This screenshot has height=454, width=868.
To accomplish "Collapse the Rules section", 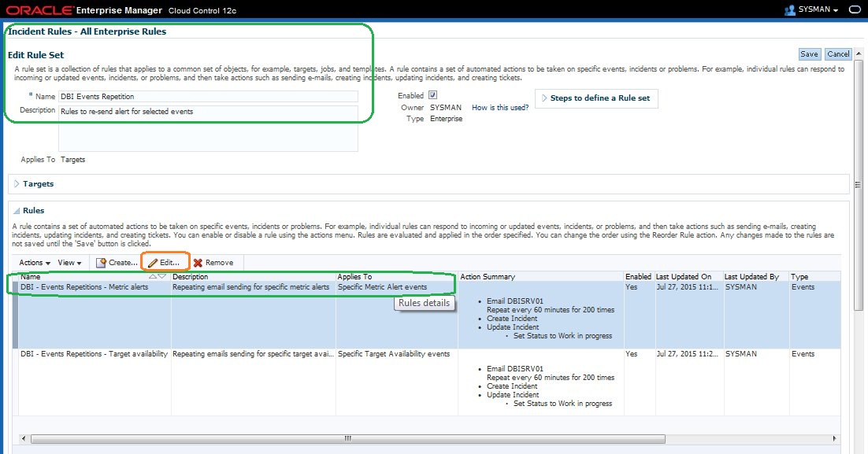I will (17, 211).
